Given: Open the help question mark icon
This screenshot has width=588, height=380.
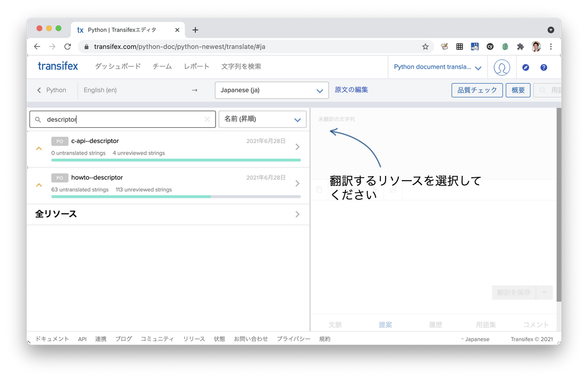Looking at the screenshot, I should [x=543, y=68].
